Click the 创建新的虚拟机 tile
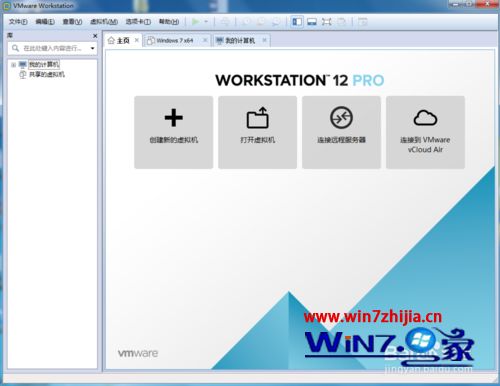500x386 pixels. click(x=174, y=132)
